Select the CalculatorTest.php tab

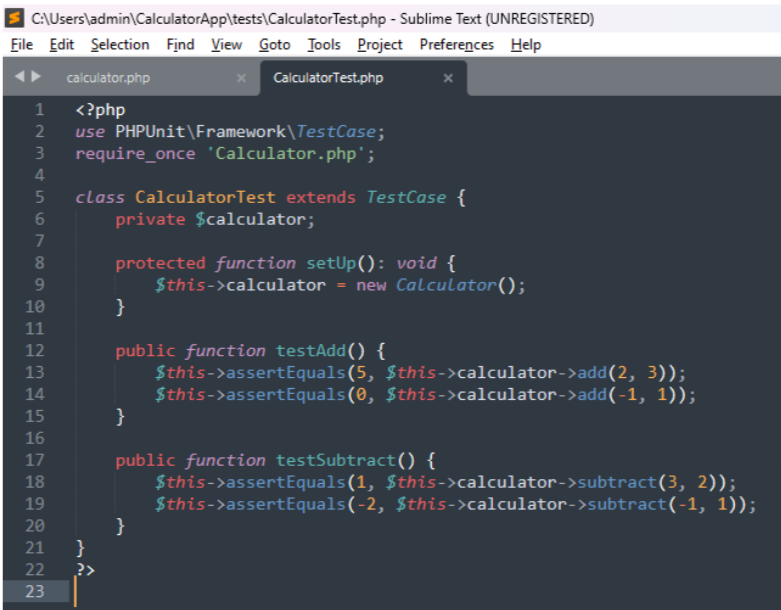[328, 78]
